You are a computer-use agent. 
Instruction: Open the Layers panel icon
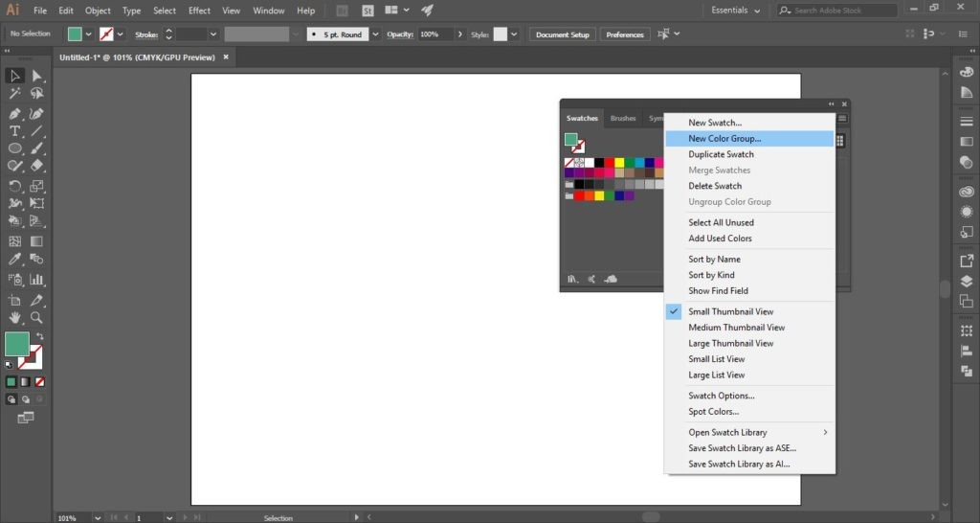[x=967, y=281]
